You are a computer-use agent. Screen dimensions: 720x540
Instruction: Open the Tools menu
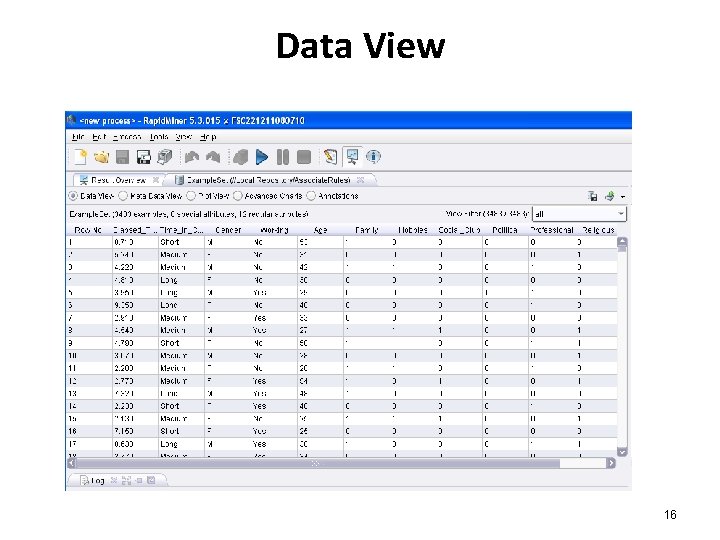159,137
